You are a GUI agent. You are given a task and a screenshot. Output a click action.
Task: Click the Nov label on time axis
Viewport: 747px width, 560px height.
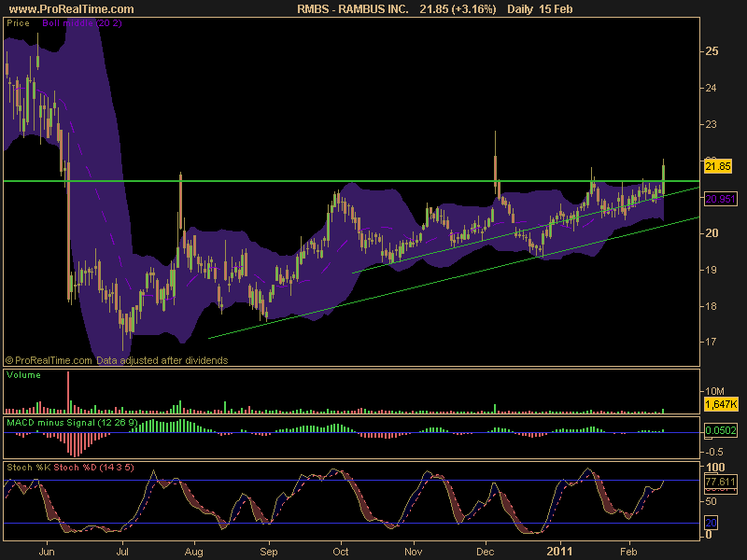click(413, 552)
